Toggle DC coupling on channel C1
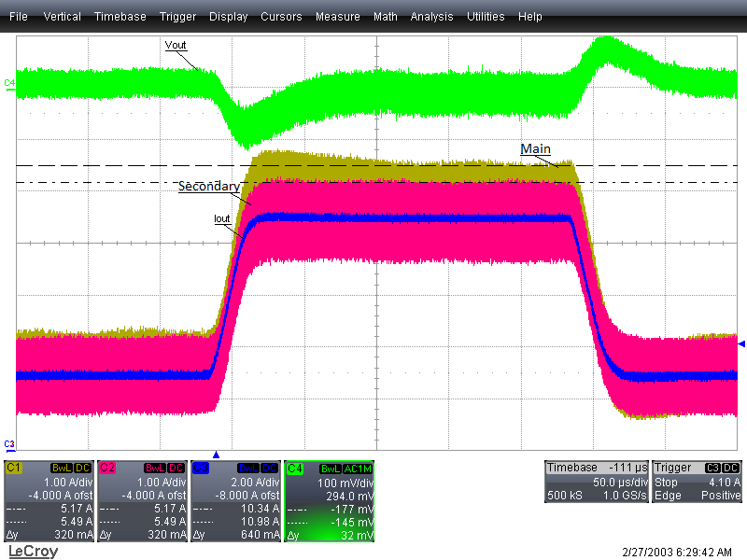 (x=82, y=466)
